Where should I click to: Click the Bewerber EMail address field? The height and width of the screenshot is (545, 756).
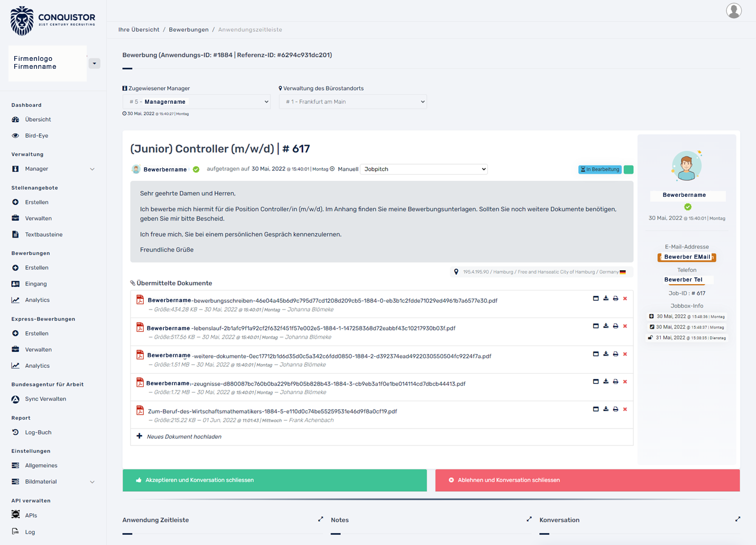[687, 257]
